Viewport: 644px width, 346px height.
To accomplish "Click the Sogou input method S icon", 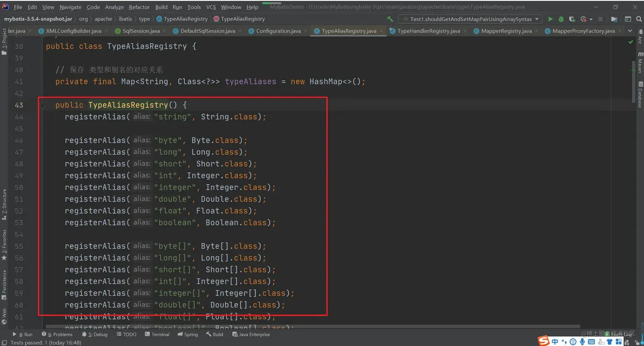I will pyautogui.click(x=544, y=341).
